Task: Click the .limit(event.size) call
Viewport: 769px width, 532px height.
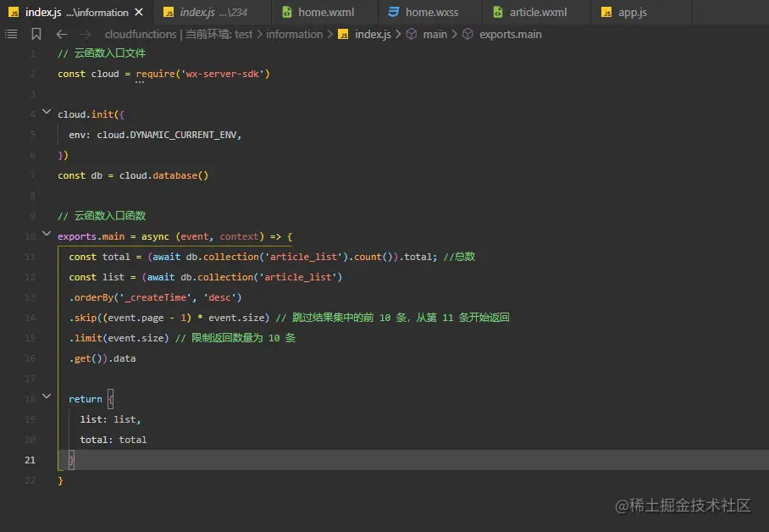Action: pos(119,338)
